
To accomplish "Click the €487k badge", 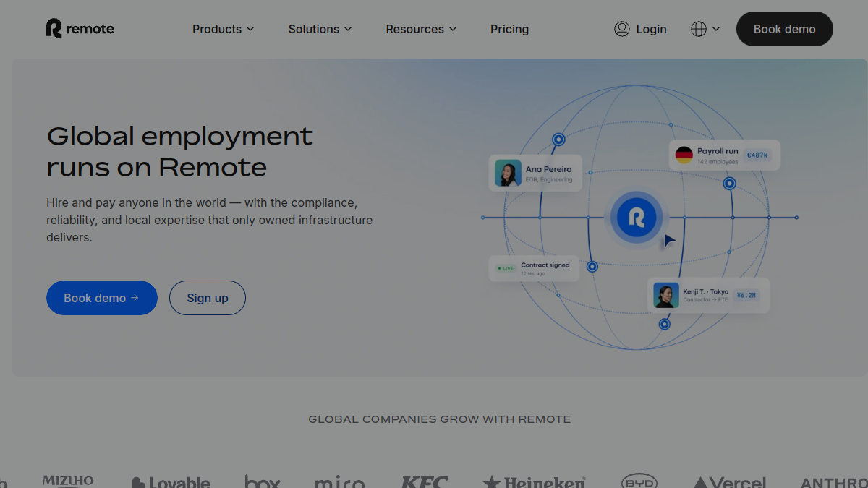I will coord(757,155).
